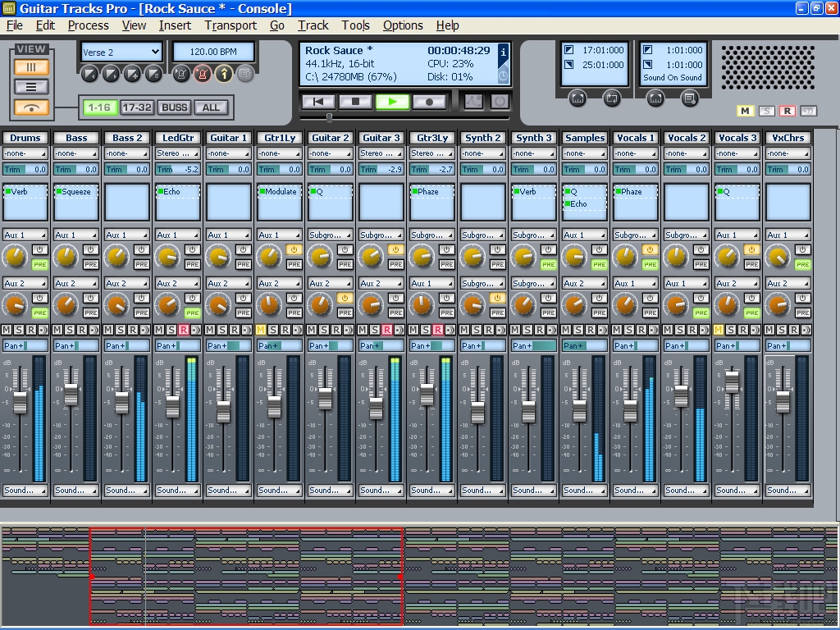This screenshot has width=840, height=630.
Task: Solo the Bass track
Action: click(71, 330)
